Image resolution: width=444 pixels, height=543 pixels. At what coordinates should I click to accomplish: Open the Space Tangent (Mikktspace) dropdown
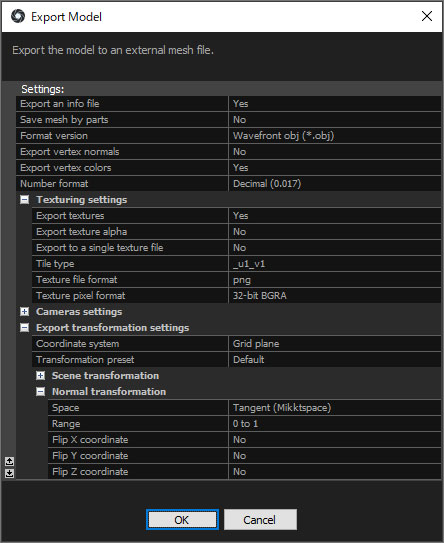click(335, 408)
